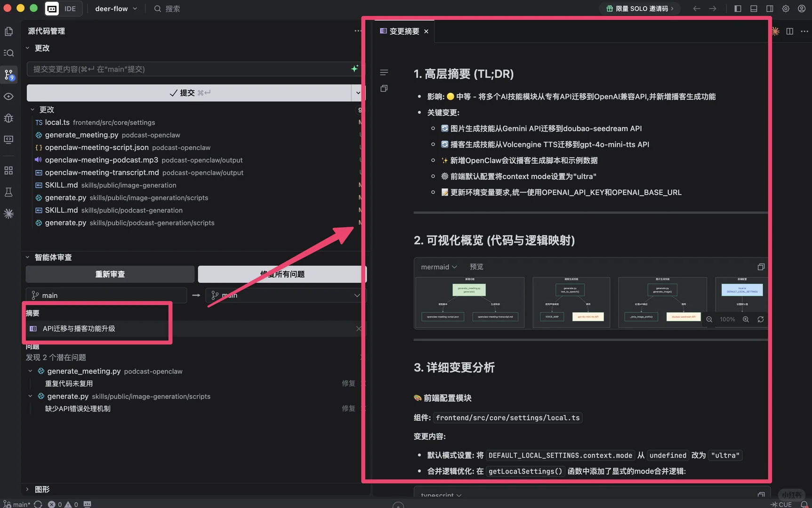Click the AI sparkle icon in commit box
812x508 pixels.
click(x=354, y=69)
